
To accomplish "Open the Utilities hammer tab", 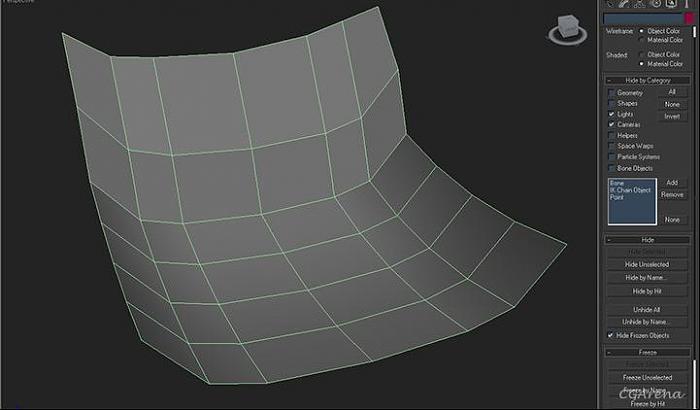I will [x=686, y=3].
